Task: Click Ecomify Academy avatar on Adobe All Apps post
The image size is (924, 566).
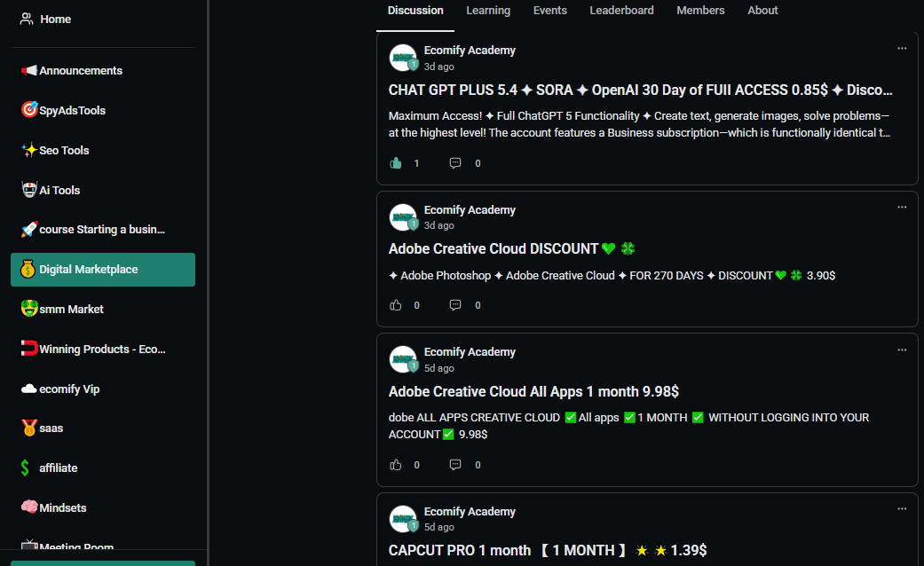Action: (x=403, y=359)
